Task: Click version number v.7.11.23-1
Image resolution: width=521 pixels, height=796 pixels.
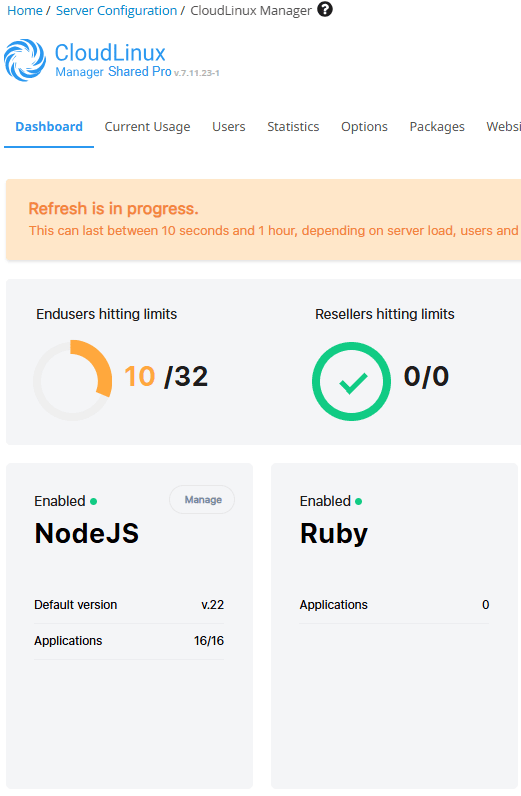Action: (x=197, y=73)
